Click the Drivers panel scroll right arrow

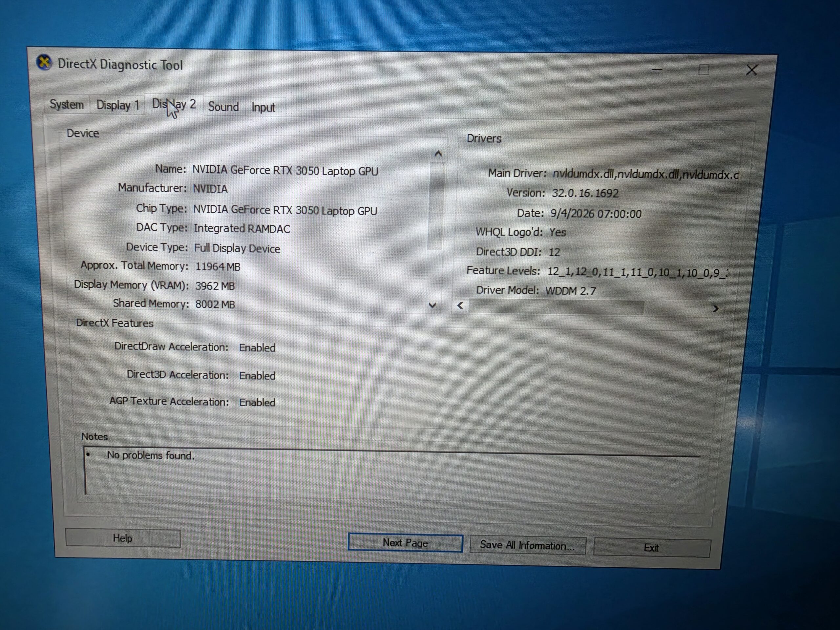pyautogui.click(x=716, y=309)
